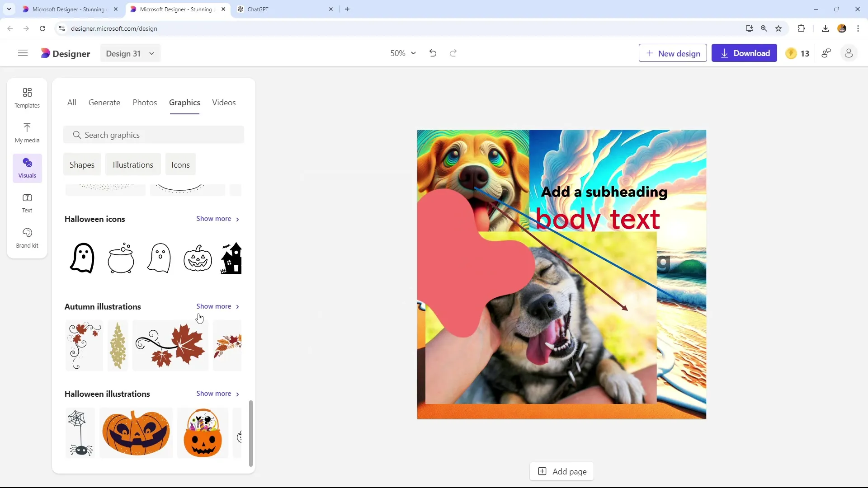
Task: Switch to the Photos tab
Action: 145,103
